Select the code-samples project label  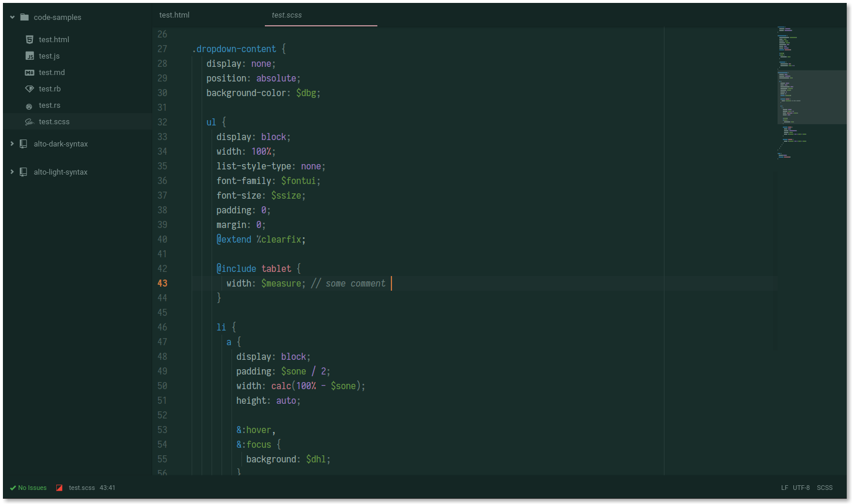[57, 17]
